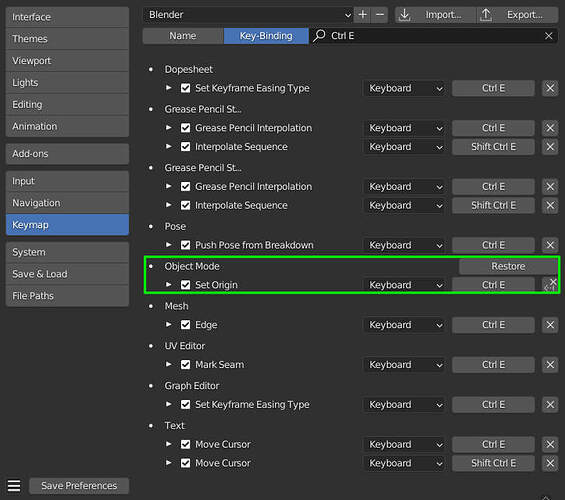The image size is (565, 500).
Task: Open Keyboard type dropdown for Mesh Edge
Action: pos(405,325)
